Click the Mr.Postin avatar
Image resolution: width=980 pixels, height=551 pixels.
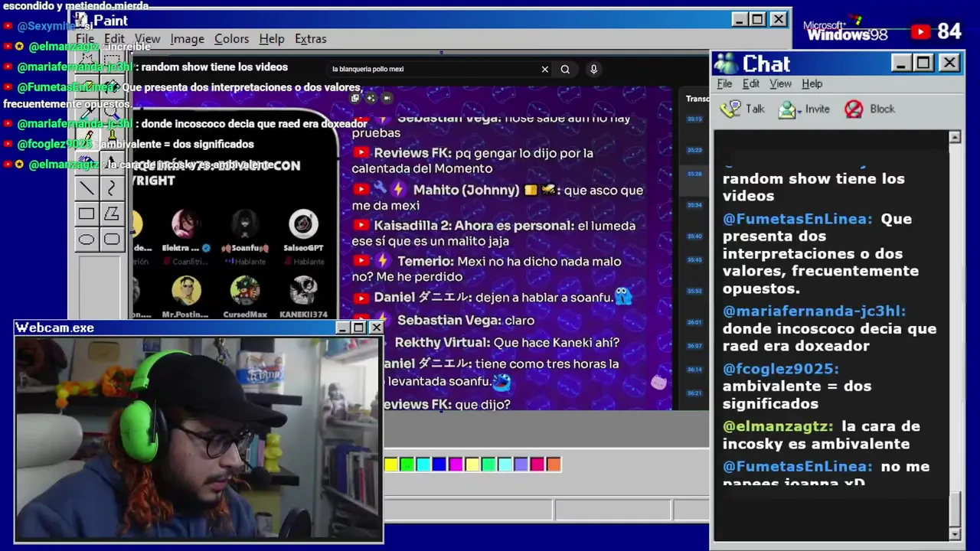click(x=186, y=290)
